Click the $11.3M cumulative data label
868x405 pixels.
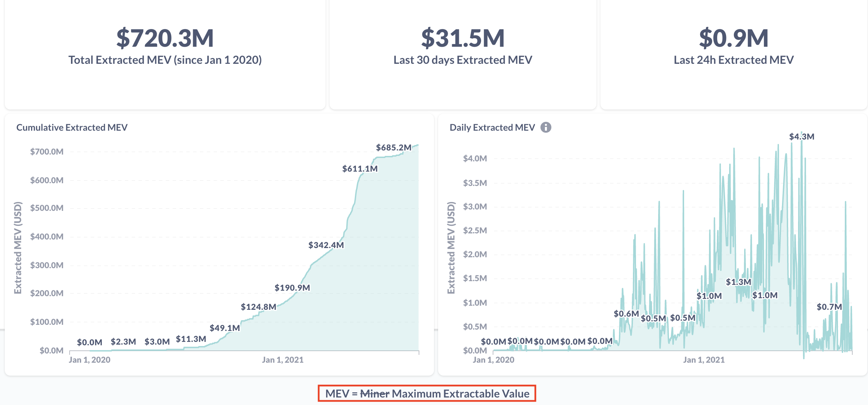coord(191,339)
